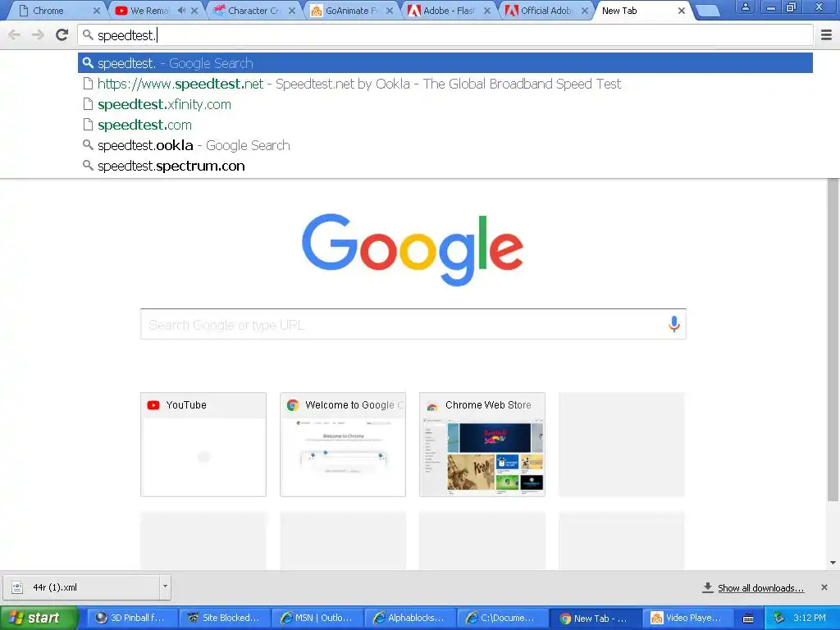This screenshot has height=630, width=840.
Task: Go back with the browser back arrow
Action: [x=15, y=35]
